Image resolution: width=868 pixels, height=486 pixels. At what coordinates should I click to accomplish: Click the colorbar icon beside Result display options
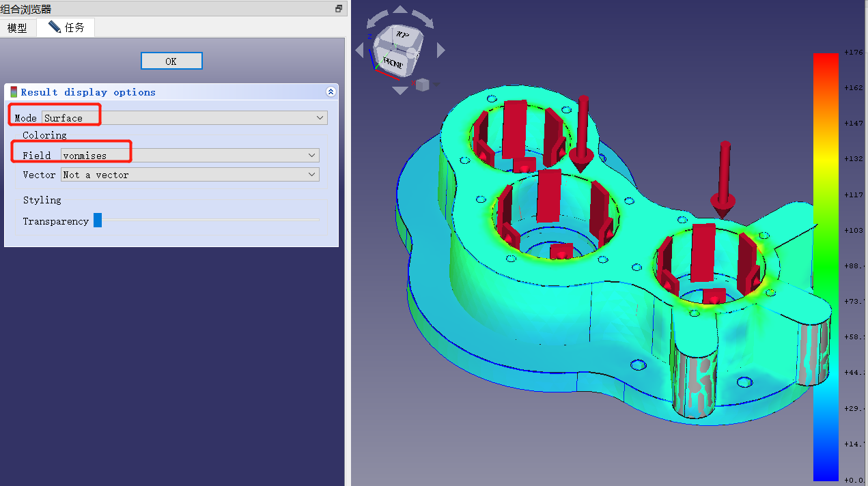point(13,91)
